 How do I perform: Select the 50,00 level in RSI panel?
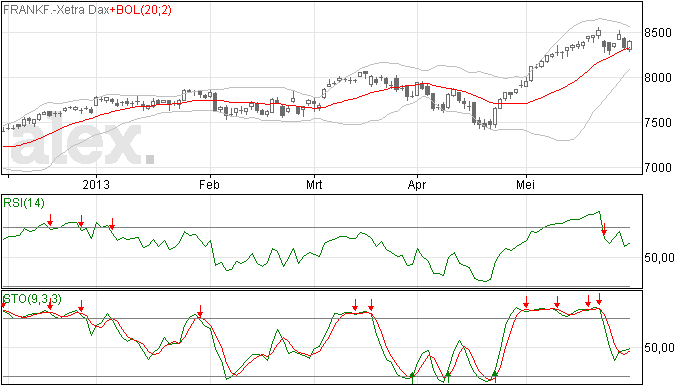point(659,258)
